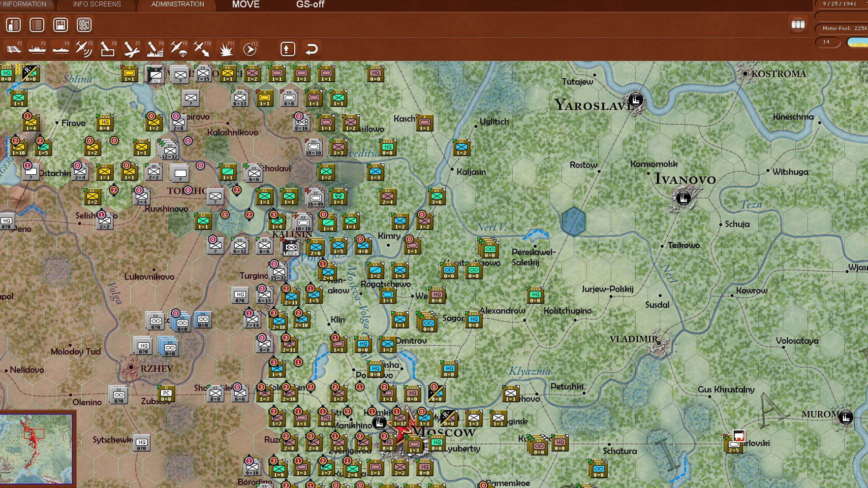Select the 4=8 blue unit near Kimry

(363, 246)
